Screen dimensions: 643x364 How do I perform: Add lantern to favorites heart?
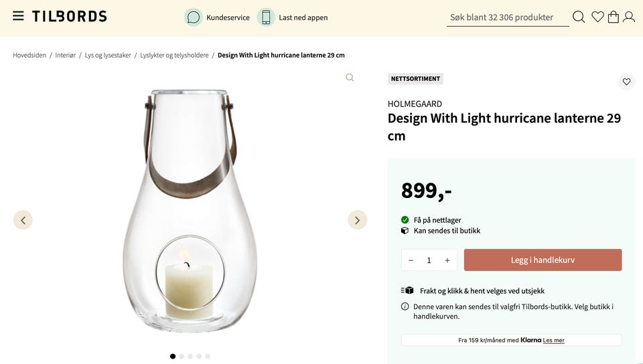[x=626, y=82]
